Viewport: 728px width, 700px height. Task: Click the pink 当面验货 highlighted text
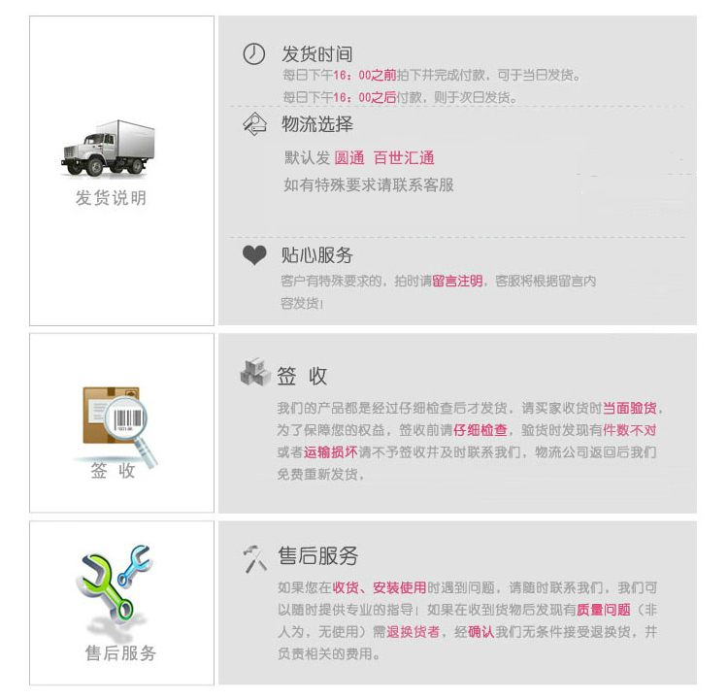click(x=630, y=409)
